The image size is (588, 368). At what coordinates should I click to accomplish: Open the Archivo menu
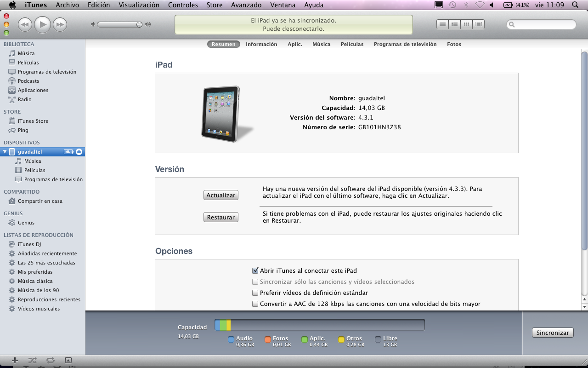click(68, 5)
